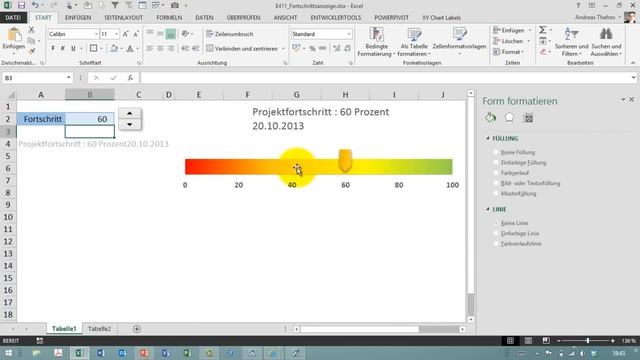
Task: Cut selection with the scissors icon
Action: point(31,30)
